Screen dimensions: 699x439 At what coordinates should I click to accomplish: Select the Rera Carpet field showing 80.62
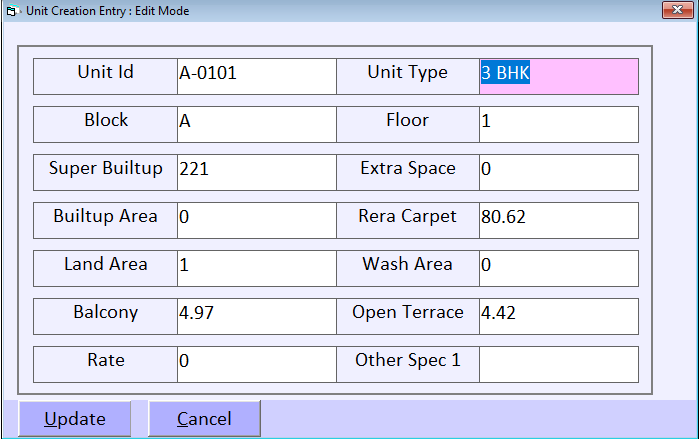click(559, 221)
